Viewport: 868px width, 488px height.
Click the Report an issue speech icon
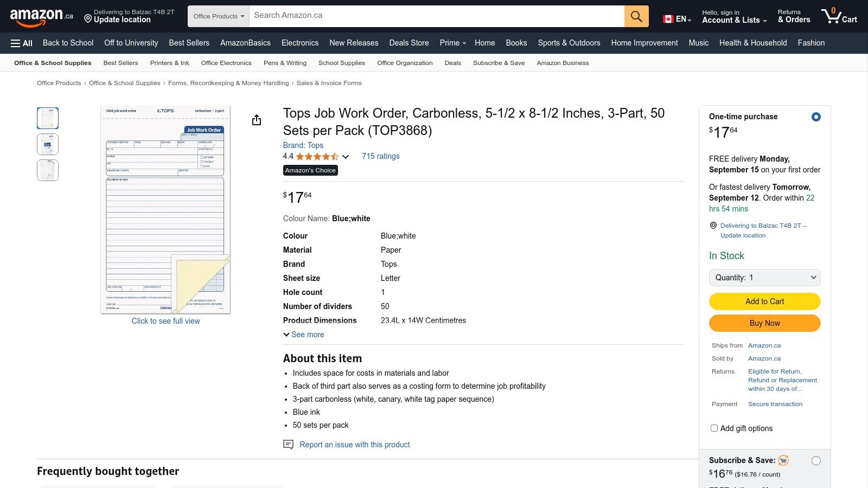[x=288, y=445]
